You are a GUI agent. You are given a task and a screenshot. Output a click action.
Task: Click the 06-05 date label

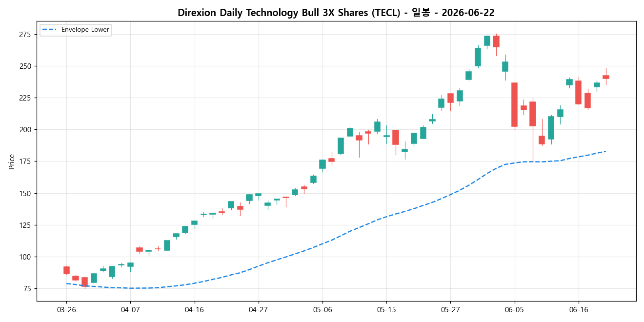pyautogui.click(x=514, y=310)
